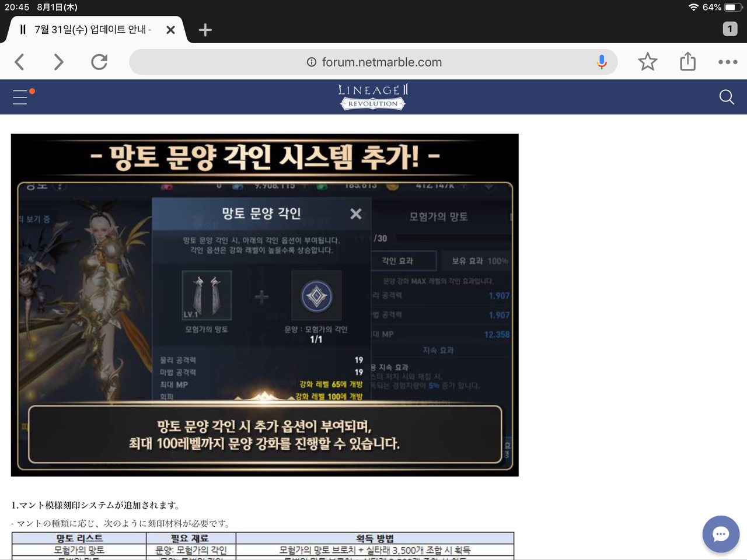Start voice search with the microphone icon
This screenshot has width=747, height=560.
coord(602,62)
